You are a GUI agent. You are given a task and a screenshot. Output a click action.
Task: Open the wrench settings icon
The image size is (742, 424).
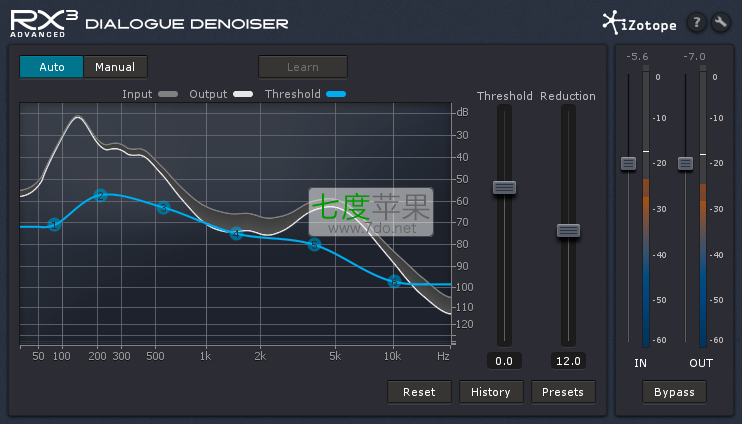click(721, 22)
